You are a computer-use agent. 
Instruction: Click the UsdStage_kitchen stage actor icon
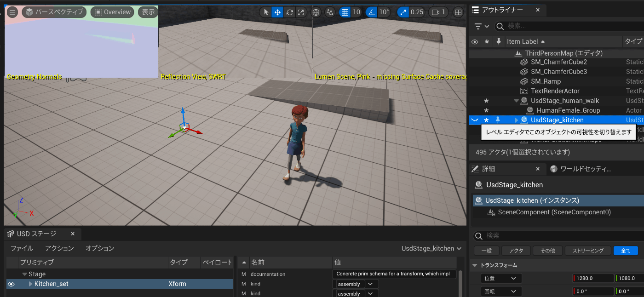tap(524, 120)
